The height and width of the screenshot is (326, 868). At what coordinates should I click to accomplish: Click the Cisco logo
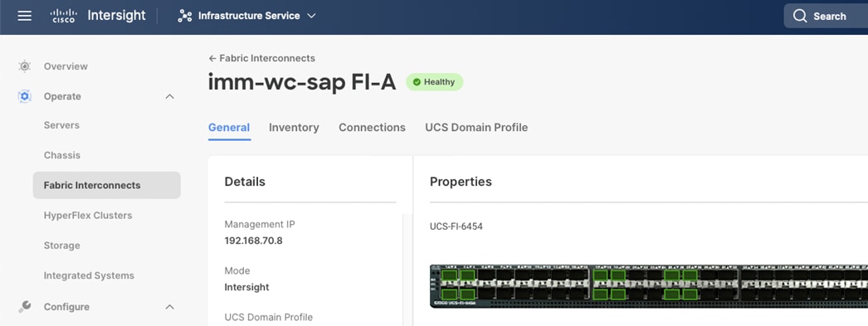click(x=64, y=16)
